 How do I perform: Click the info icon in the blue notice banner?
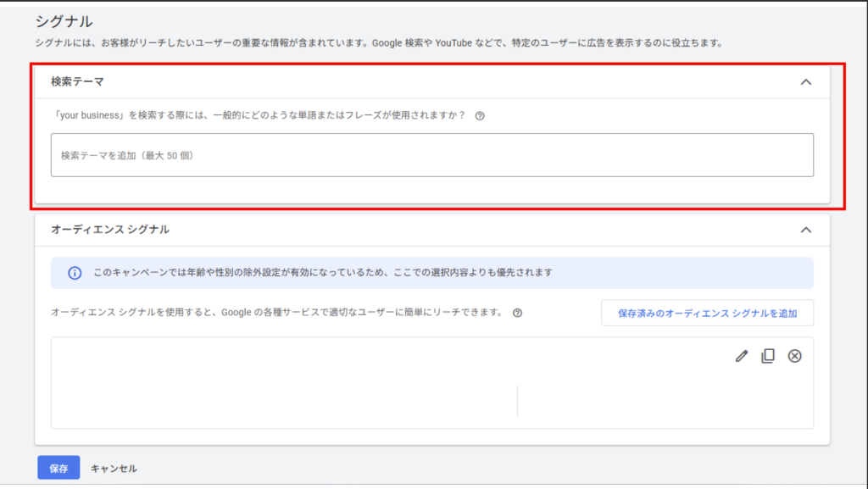(x=74, y=273)
